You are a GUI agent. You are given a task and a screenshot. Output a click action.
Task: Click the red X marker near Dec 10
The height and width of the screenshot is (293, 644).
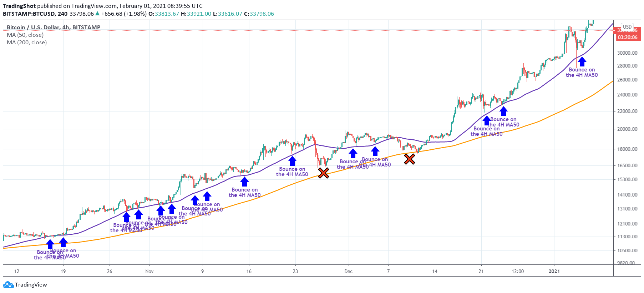[x=409, y=159]
